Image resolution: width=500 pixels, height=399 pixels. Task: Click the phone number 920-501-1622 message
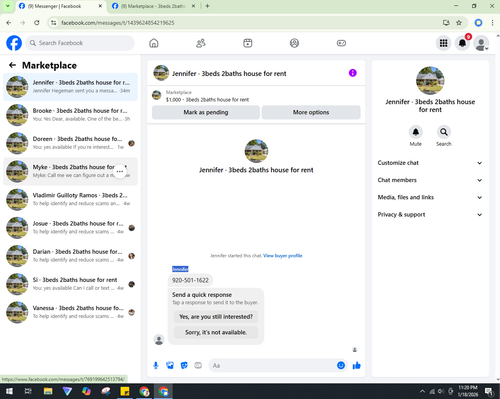pyautogui.click(x=190, y=280)
